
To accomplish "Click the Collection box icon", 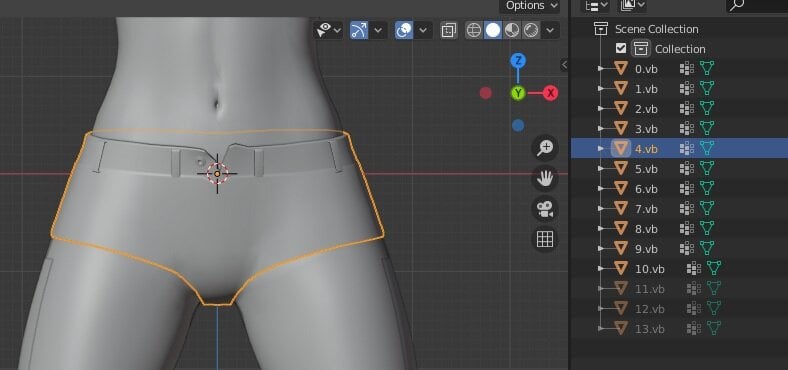I will [x=640, y=49].
